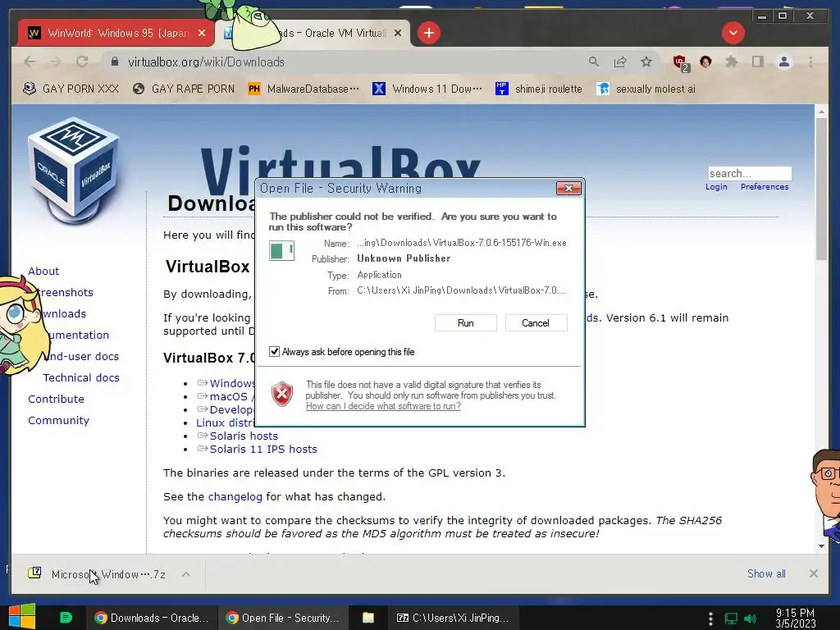Open How can I decide what software to run

[x=383, y=406]
